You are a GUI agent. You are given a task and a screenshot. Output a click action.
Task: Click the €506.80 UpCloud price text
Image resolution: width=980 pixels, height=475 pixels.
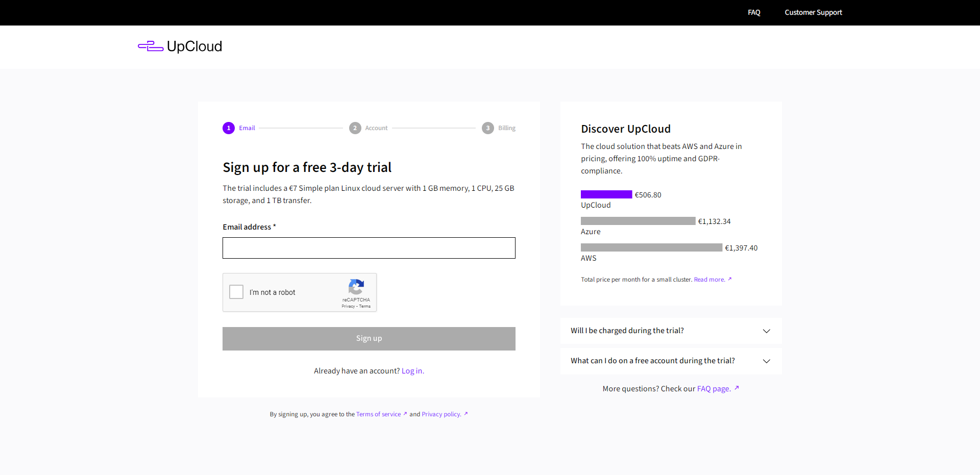coord(648,195)
